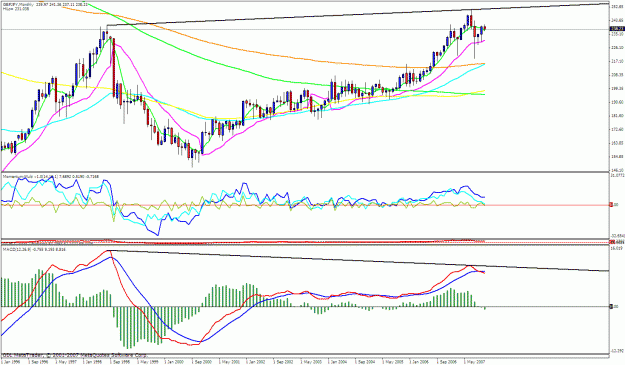Click the '1 Jan 1996' time axis label
The height and width of the screenshot is (365, 625).
12,361
